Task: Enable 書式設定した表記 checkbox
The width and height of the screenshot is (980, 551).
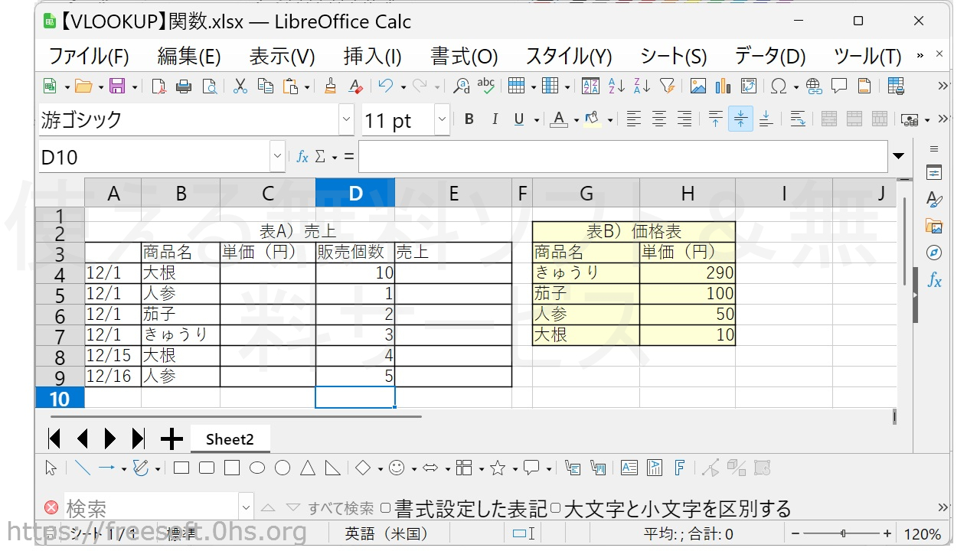Action: click(386, 508)
